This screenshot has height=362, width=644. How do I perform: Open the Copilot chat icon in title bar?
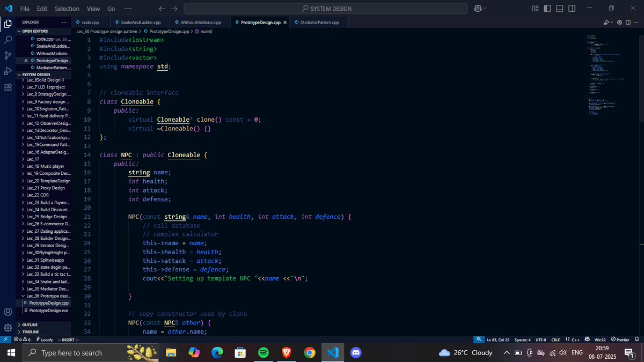(477, 9)
